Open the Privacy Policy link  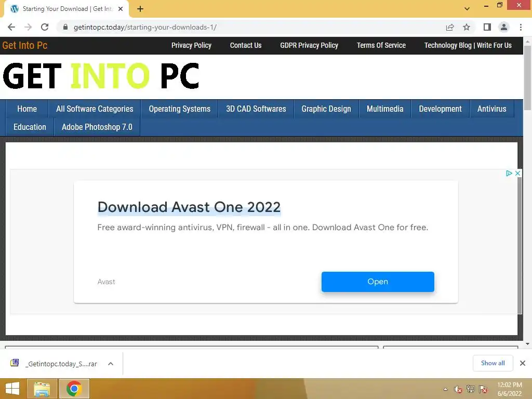191,46
